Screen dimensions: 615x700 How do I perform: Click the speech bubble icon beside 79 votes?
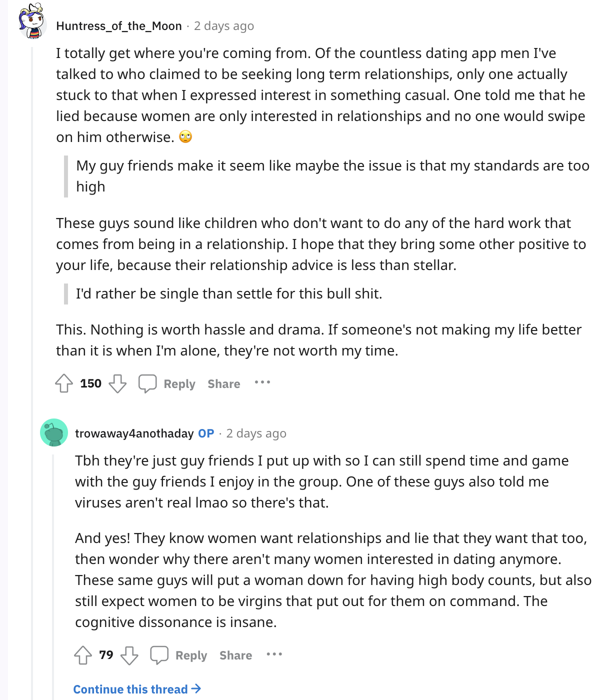pos(159,655)
